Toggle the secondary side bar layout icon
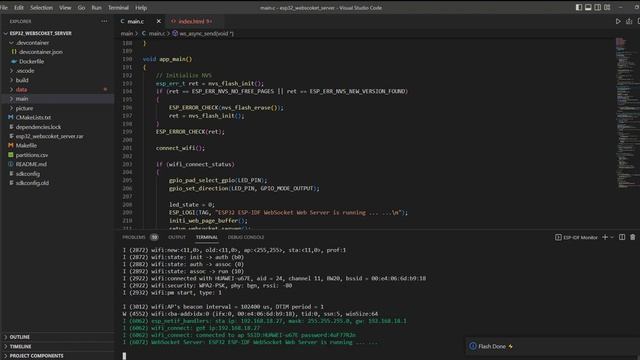Image resolution: width=640 pixels, height=360 pixels. (x=598, y=7)
